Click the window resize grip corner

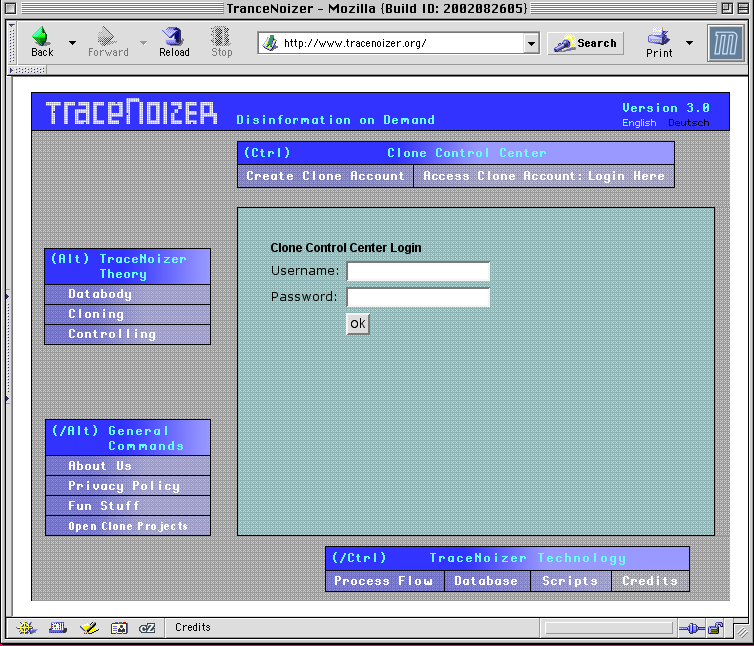742,631
